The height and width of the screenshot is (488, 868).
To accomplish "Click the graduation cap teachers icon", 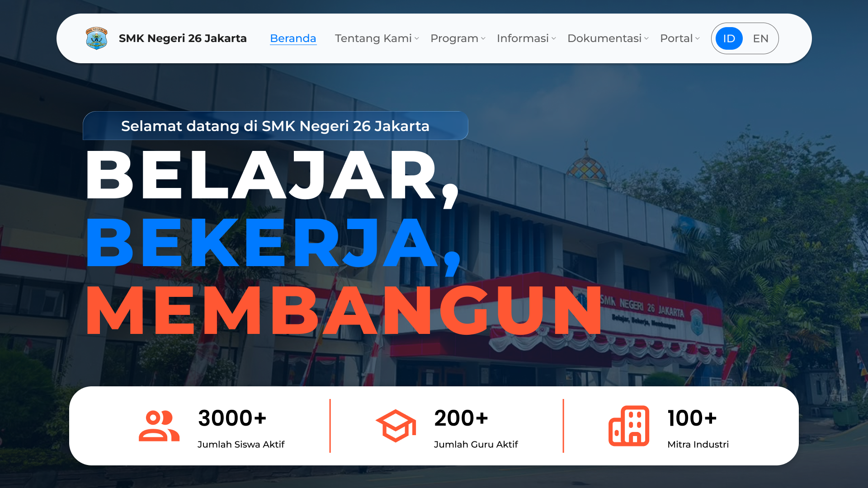I will 396,426.
